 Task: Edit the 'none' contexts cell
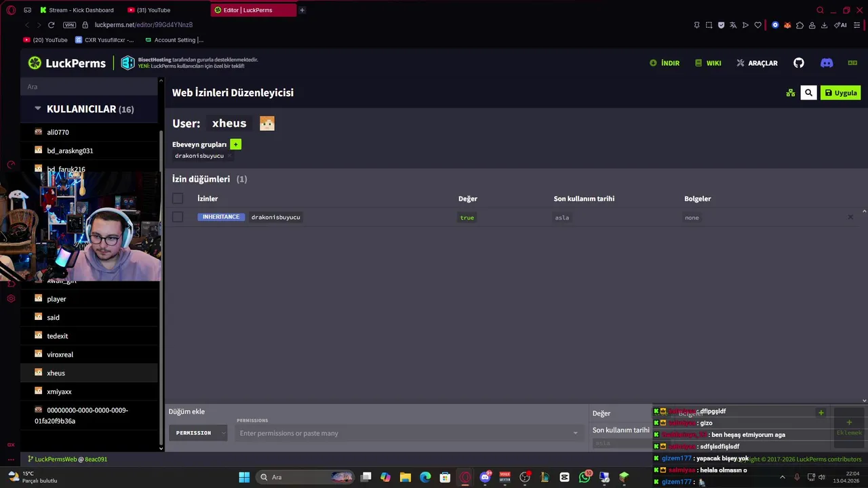click(692, 218)
